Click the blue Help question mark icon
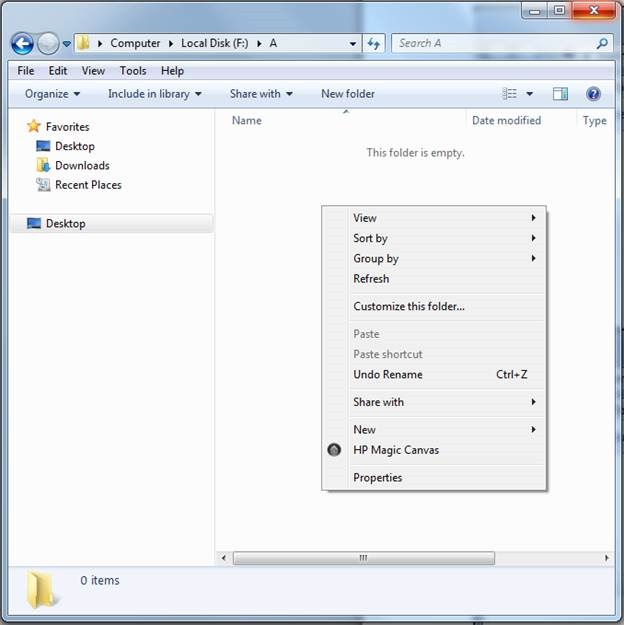 pyautogui.click(x=593, y=94)
